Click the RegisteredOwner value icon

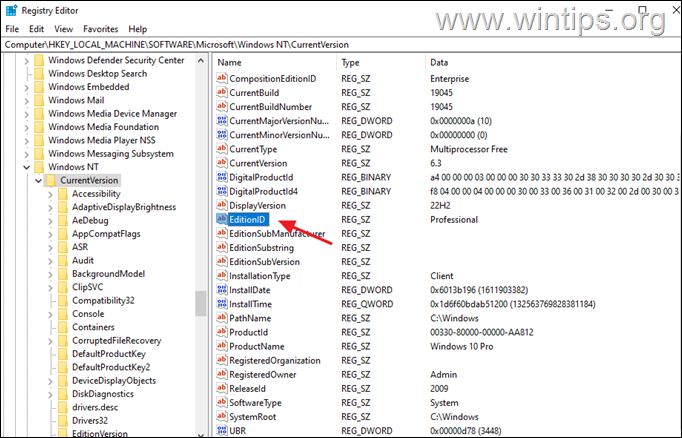pos(222,374)
